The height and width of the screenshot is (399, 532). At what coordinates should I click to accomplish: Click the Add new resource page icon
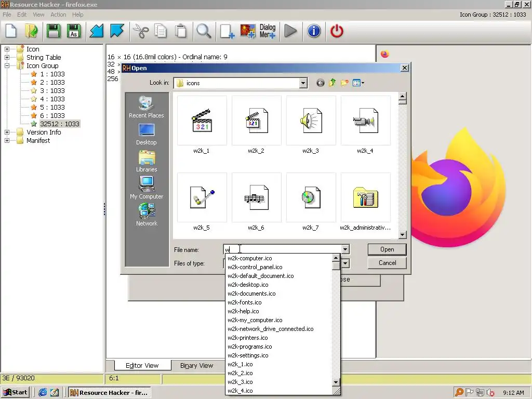click(x=227, y=31)
